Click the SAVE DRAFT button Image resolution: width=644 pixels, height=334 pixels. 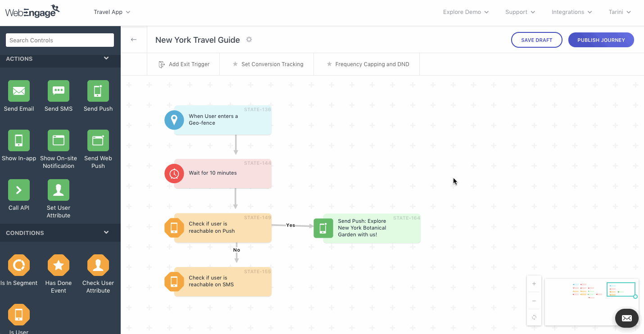click(536, 40)
